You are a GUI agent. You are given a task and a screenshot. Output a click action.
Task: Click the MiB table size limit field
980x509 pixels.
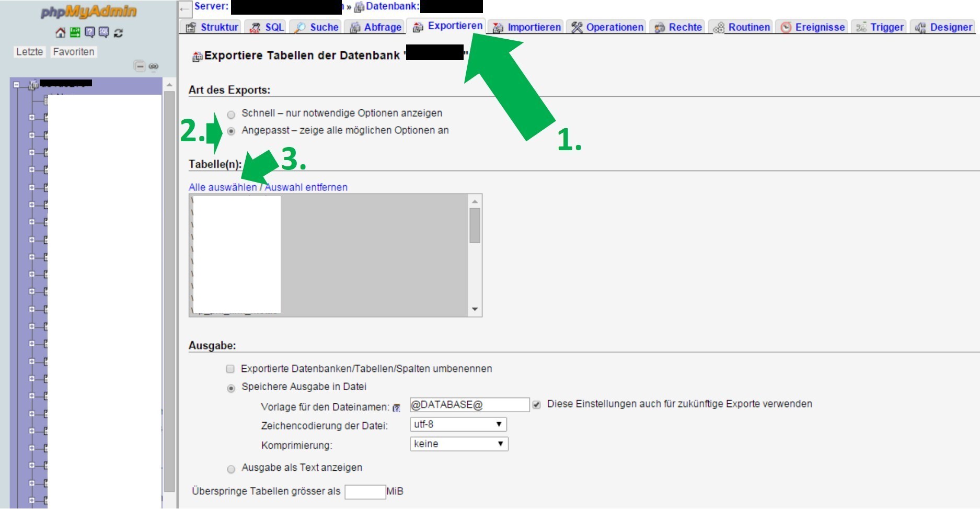click(x=365, y=492)
